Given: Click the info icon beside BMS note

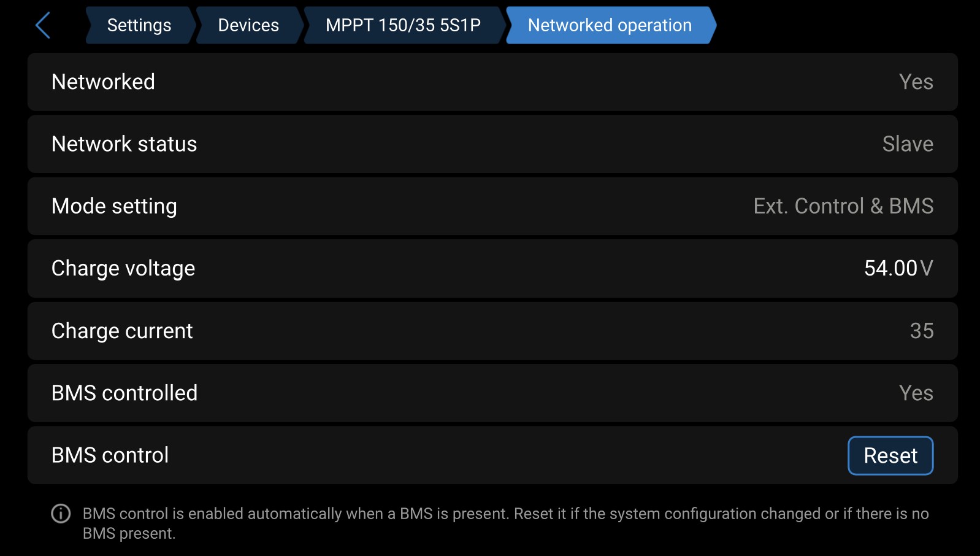Looking at the screenshot, I should point(61,513).
